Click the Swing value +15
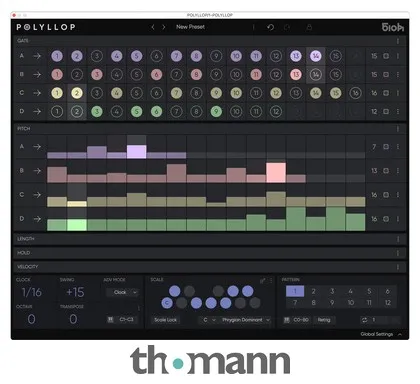Screen dimensions: 420x384 pyautogui.click(x=75, y=292)
